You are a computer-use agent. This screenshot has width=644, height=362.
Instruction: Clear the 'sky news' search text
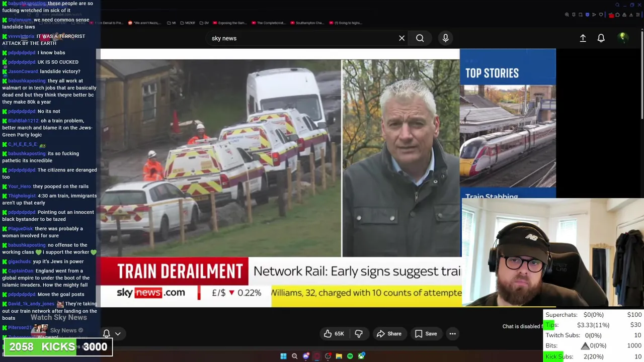click(x=401, y=38)
